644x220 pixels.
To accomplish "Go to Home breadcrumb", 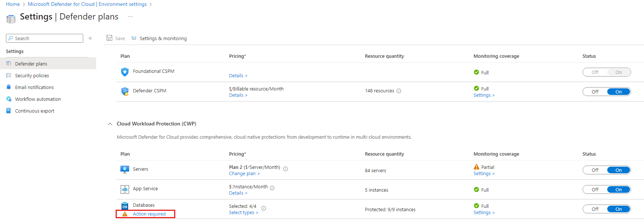I will pos(13,4).
